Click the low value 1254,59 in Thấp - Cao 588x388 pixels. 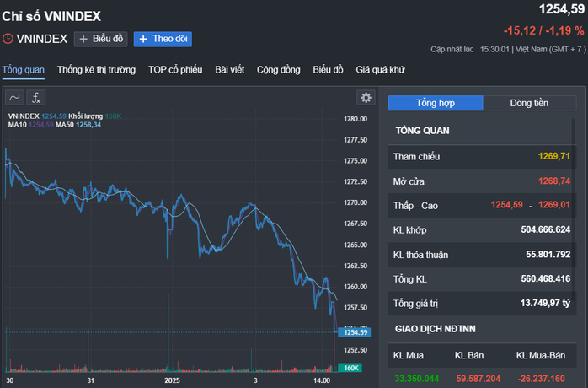click(x=506, y=205)
